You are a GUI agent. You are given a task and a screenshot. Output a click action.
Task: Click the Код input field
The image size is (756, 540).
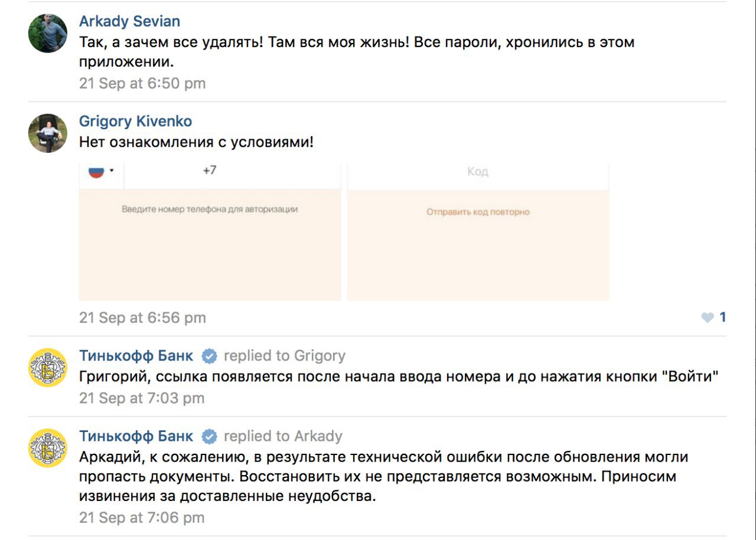tap(477, 172)
